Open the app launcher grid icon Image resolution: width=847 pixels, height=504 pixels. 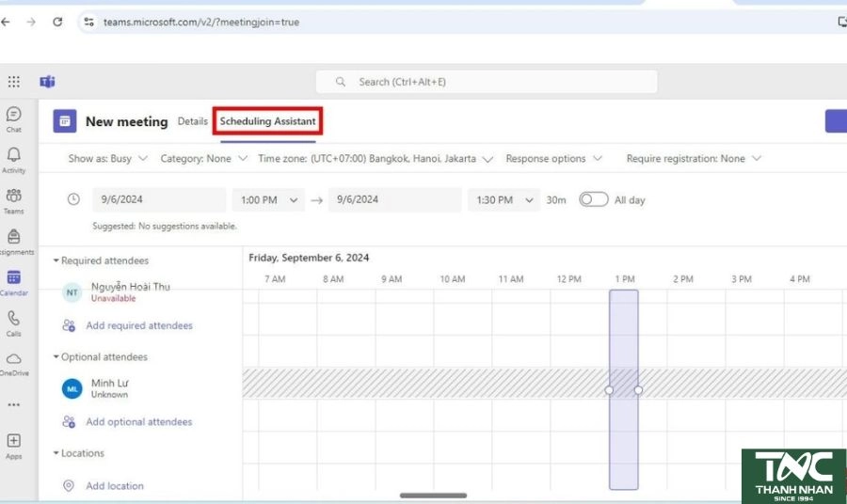point(14,82)
